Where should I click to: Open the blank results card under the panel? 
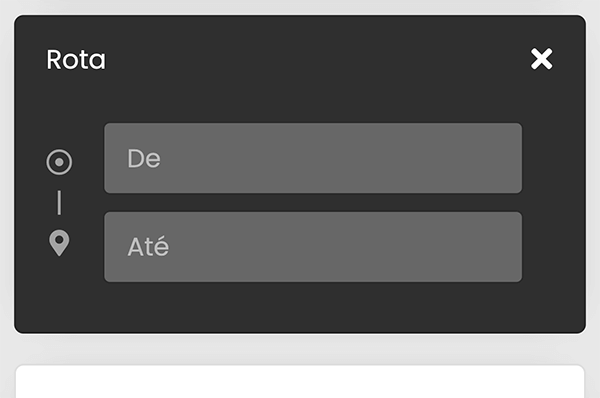pyautogui.click(x=300, y=382)
